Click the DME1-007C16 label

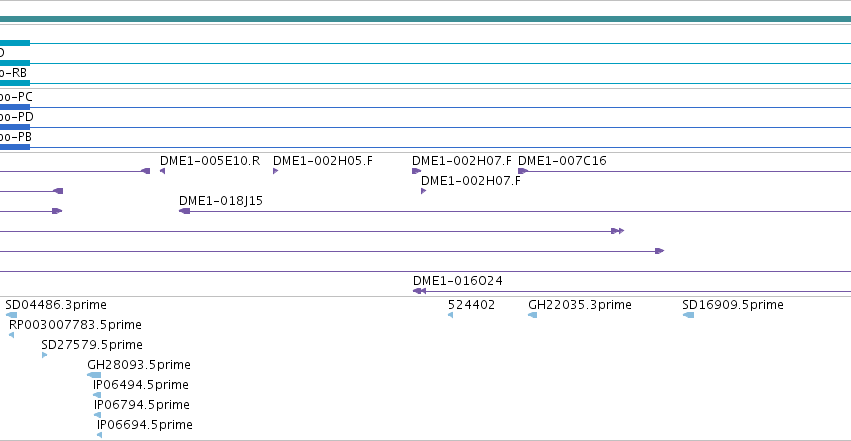(562, 161)
